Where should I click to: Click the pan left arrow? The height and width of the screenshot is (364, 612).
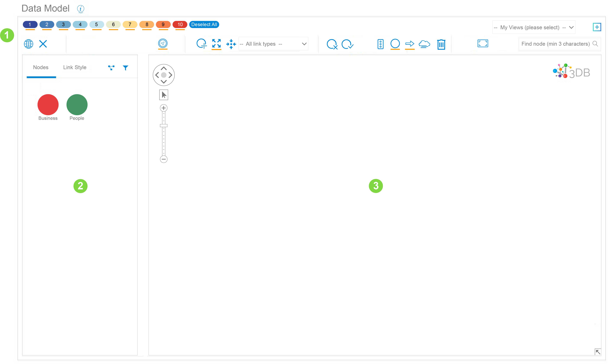tap(157, 75)
